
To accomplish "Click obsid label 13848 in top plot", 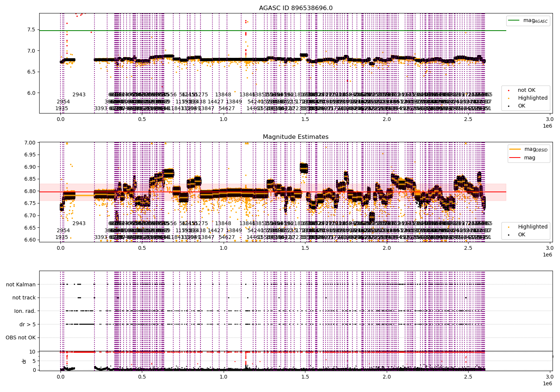I will coord(223,95).
